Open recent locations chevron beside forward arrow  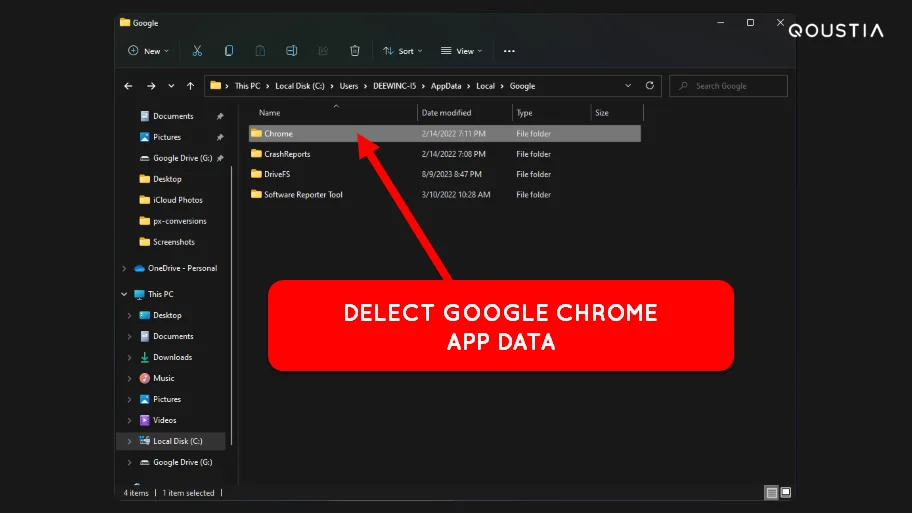(x=171, y=86)
